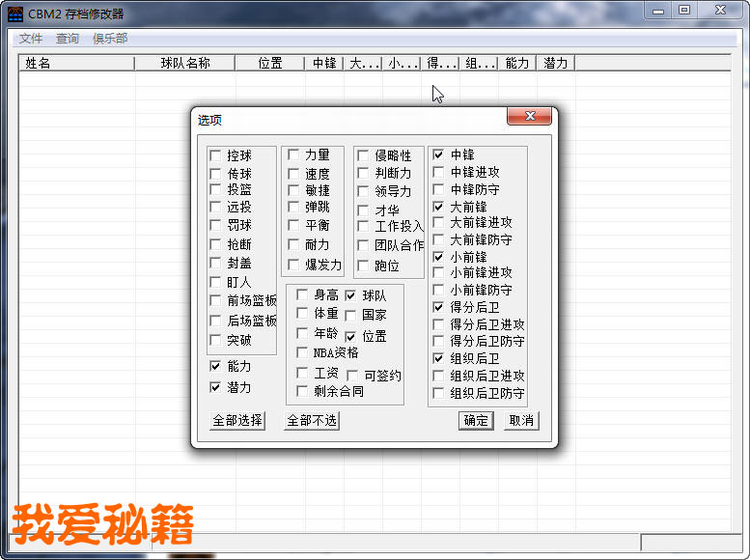Uncheck the 球队 checkbox
Screen dimensions: 750x560
point(350,295)
